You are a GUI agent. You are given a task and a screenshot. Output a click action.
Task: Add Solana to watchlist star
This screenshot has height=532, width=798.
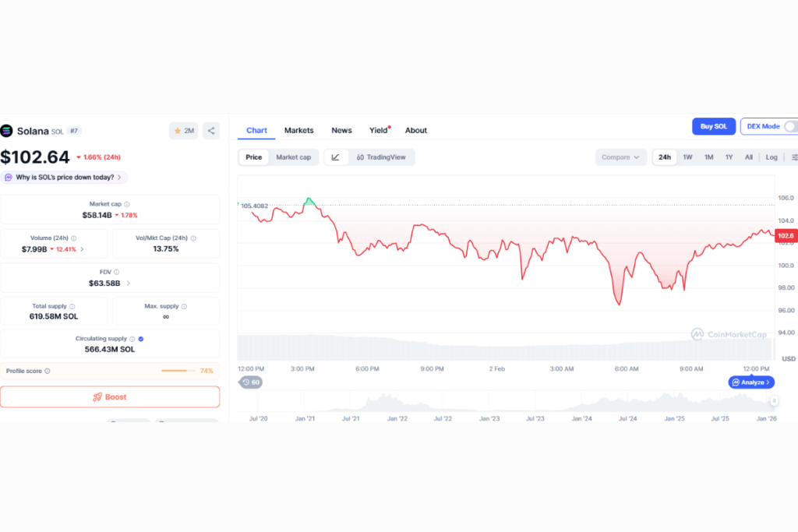point(178,131)
